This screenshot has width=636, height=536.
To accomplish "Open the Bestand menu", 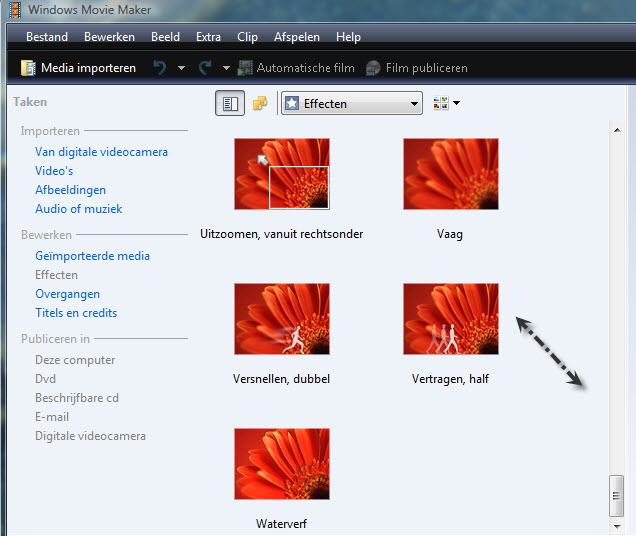I will point(47,37).
